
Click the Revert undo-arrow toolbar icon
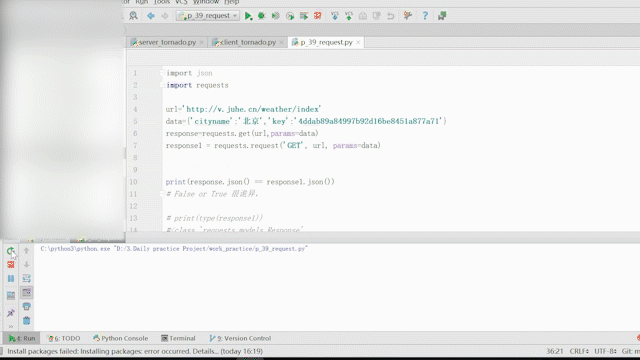tap(391, 16)
